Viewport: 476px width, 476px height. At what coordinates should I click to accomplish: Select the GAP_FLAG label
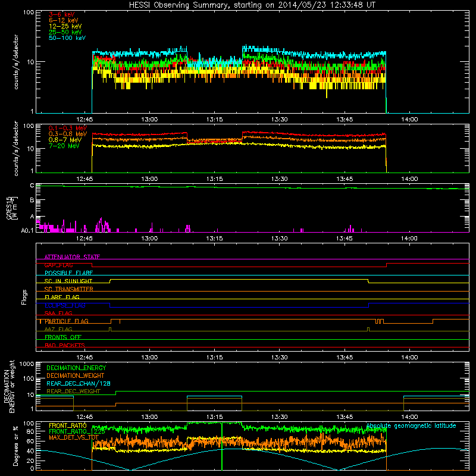58,265
